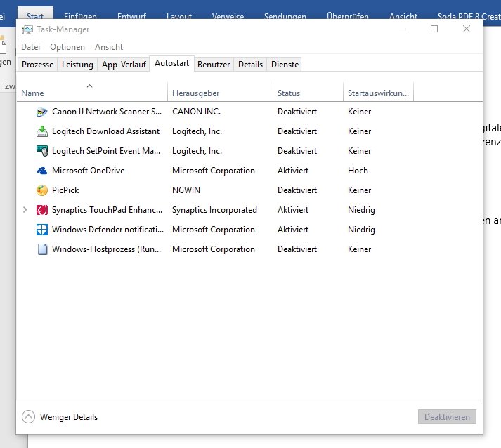The image size is (501, 448).
Task: Select the Logitech SetPoint Event Ma... row
Action: pyautogui.click(x=249, y=151)
